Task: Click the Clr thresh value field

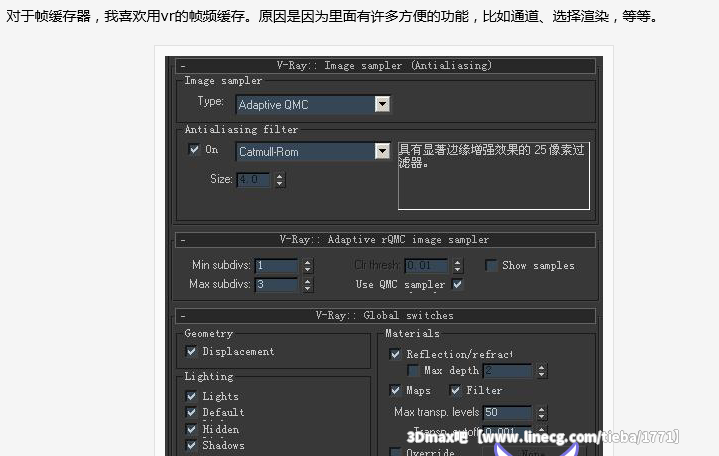Action: coord(426,266)
